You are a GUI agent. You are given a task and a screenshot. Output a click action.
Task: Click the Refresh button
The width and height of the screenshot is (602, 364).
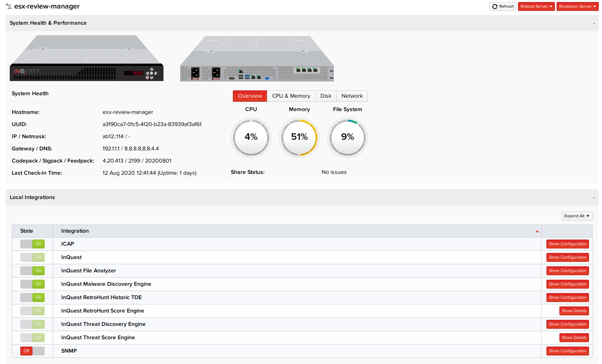(x=503, y=6)
